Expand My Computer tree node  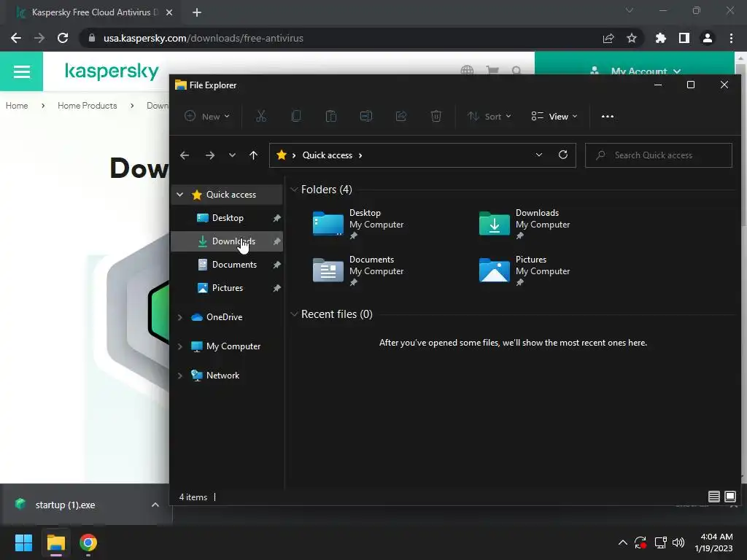[179, 346]
